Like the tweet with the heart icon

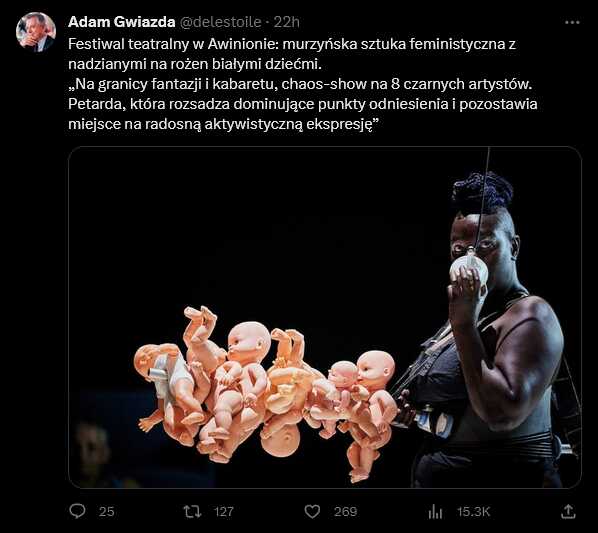(x=312, y=511)
